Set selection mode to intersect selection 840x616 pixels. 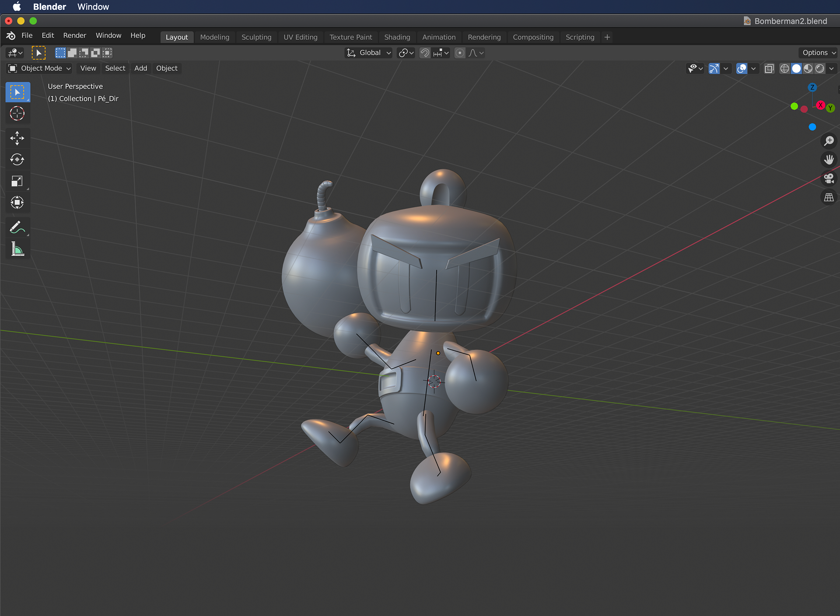[x=107, y=53]
